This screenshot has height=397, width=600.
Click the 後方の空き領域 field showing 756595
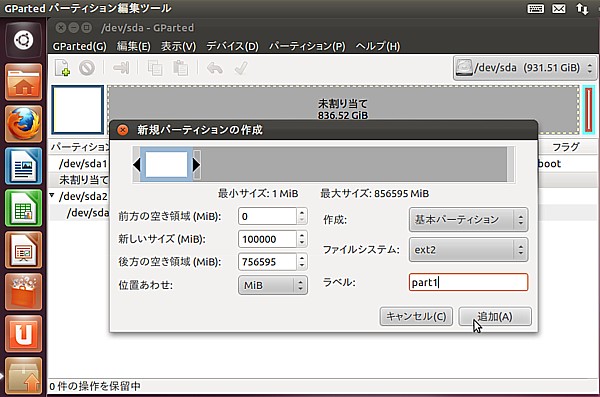click(x=267, y=262)
